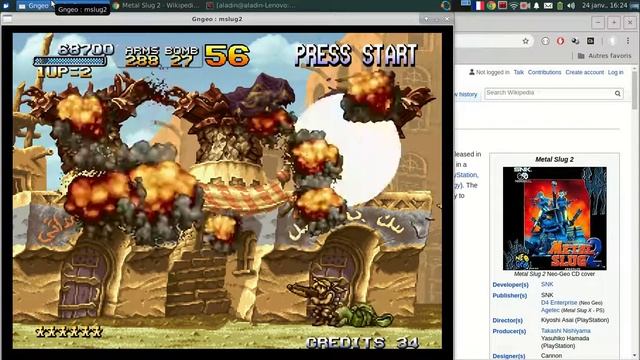Click the Gngeo game screen area
The image size is (640, 360).
click(x=227, y=191)
